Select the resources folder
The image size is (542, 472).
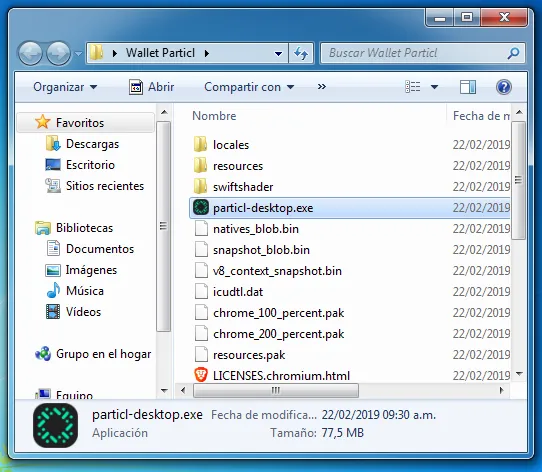tap(238, 166)
